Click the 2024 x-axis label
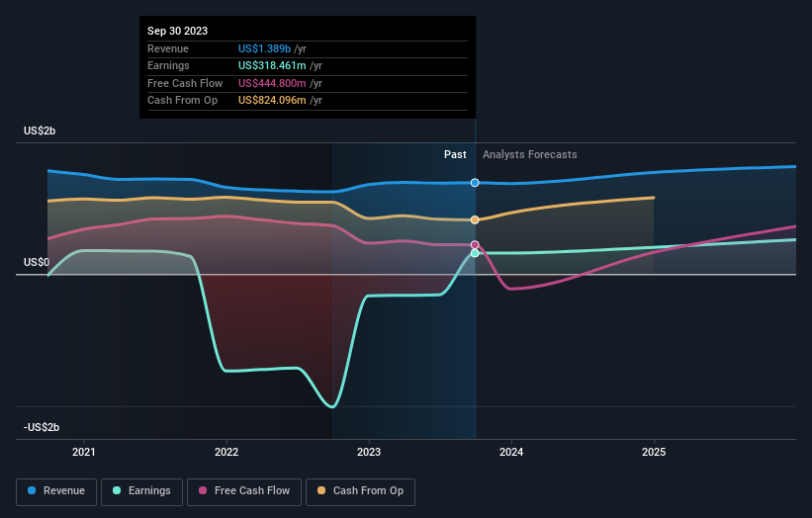The image size is (812, 518). pos(511,452)
